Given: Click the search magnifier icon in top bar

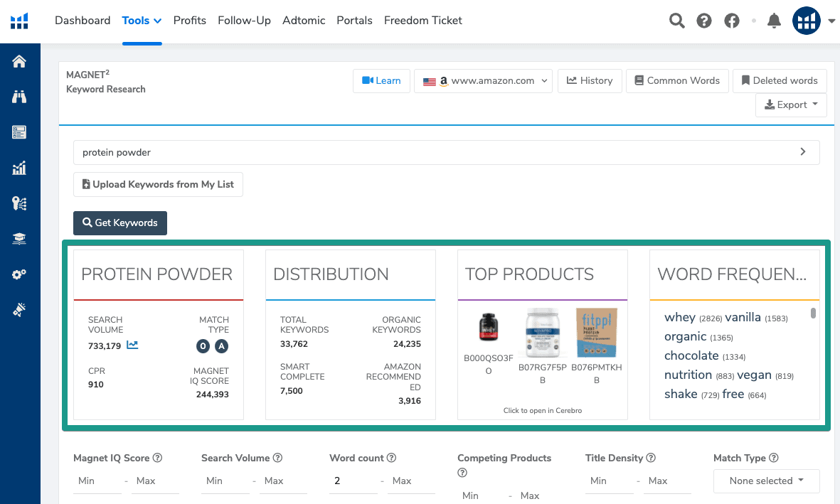Looking at the screenshot, I should tap(676, 21).
